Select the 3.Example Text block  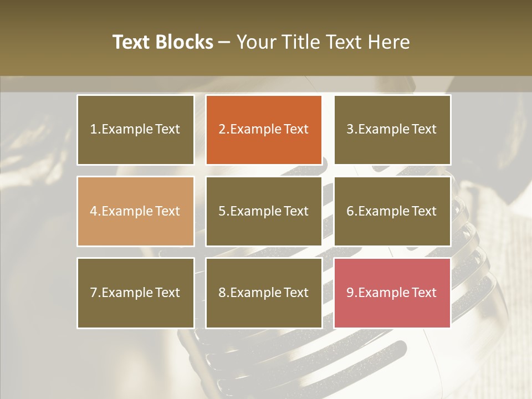pyautogui.click(x=392, y=130)
